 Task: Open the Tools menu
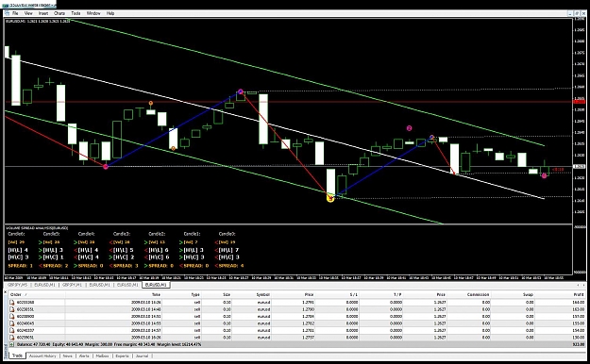click(76, 13)
